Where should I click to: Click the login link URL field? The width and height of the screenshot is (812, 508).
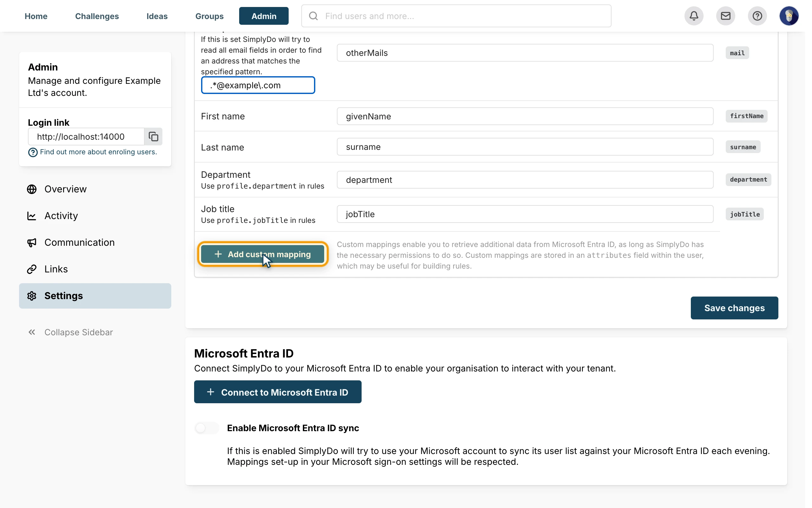click(x=86, y=137)
